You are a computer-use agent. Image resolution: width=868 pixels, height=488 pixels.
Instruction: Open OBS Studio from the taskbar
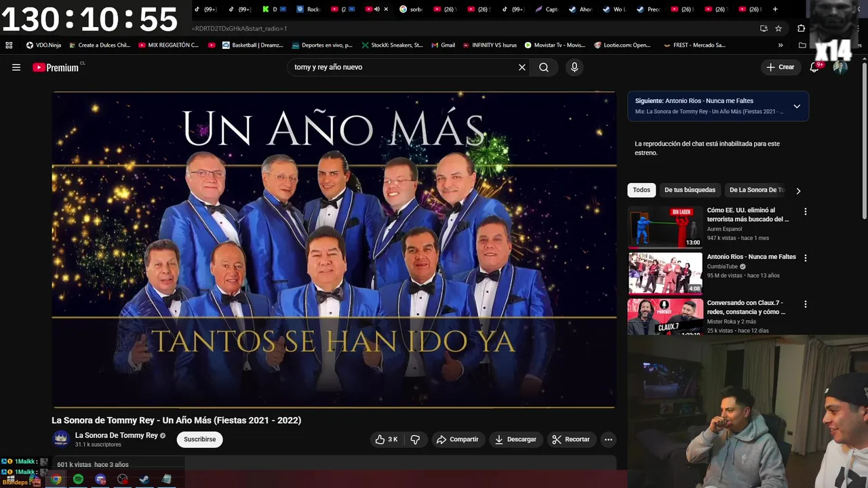pos(123,479)
